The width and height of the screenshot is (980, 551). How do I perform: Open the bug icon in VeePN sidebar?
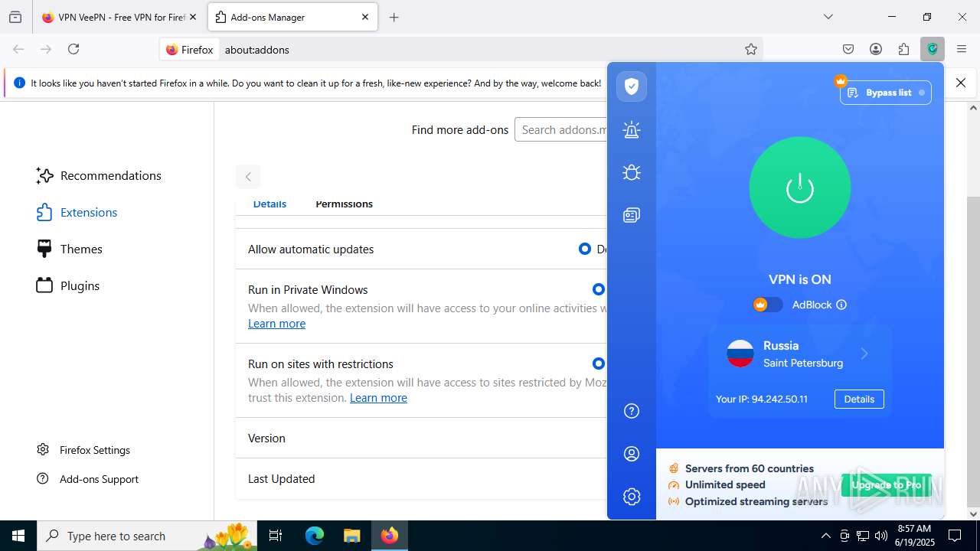[x=632, y=172]
